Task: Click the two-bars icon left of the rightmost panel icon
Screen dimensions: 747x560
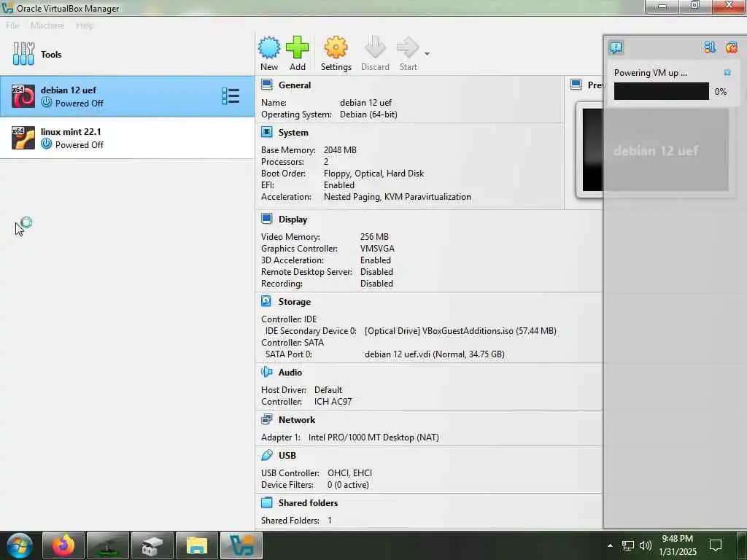Action: click(x=710, y=47)
